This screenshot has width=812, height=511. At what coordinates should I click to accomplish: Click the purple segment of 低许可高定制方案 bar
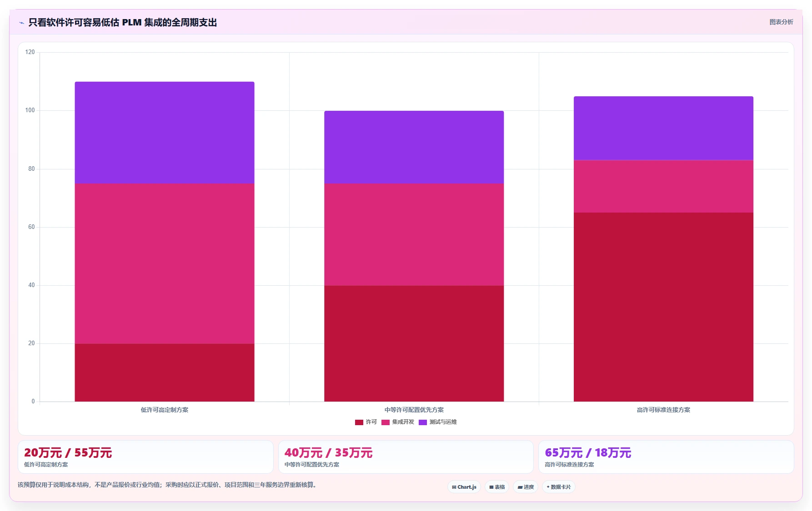pyautogui.click(x=165, y=133)
